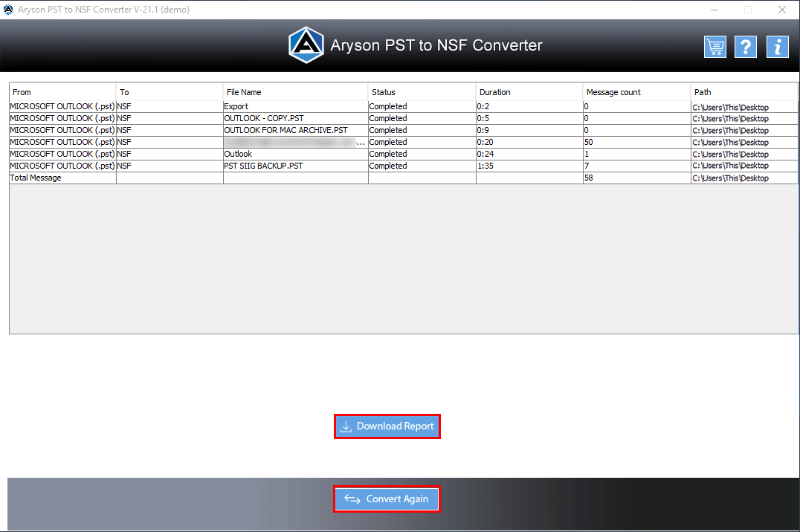Image resolution: width=800 pixels, height=532 pixels.
Task: Click the Convert Again button
Action: (x=387, y=499)
